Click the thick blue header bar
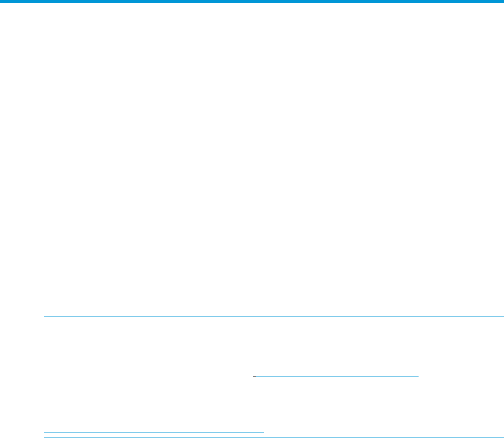 coord(252,1)
